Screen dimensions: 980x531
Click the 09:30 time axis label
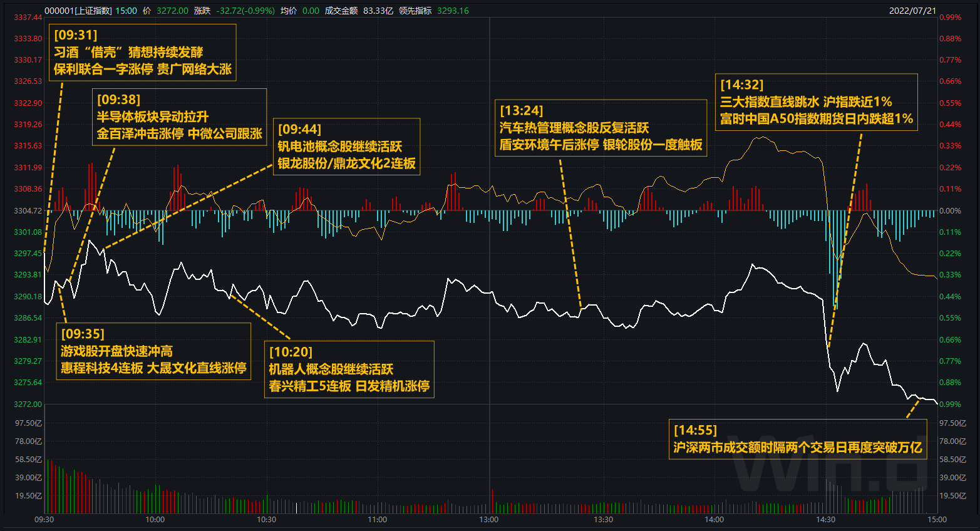(x=44, y=520)
